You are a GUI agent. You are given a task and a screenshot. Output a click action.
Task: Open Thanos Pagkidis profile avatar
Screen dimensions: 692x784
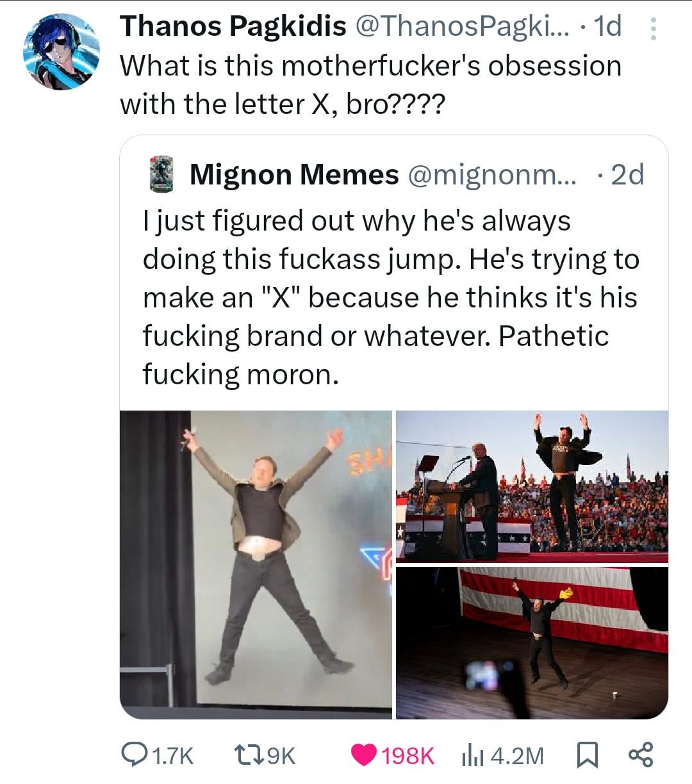pyautogui.click(x=62, y=51)
